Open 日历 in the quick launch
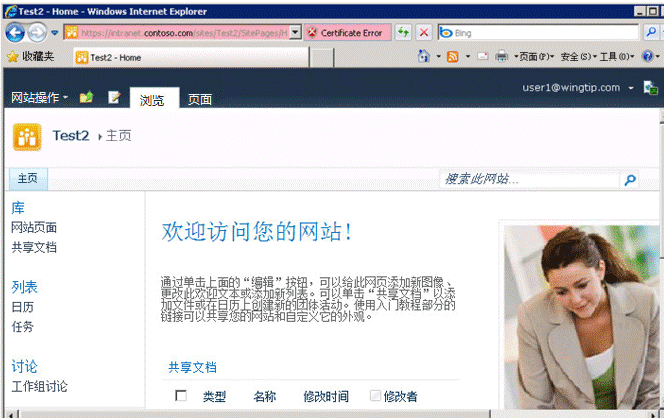The width and height of the screenshot is (664, 418). (22, 307)
